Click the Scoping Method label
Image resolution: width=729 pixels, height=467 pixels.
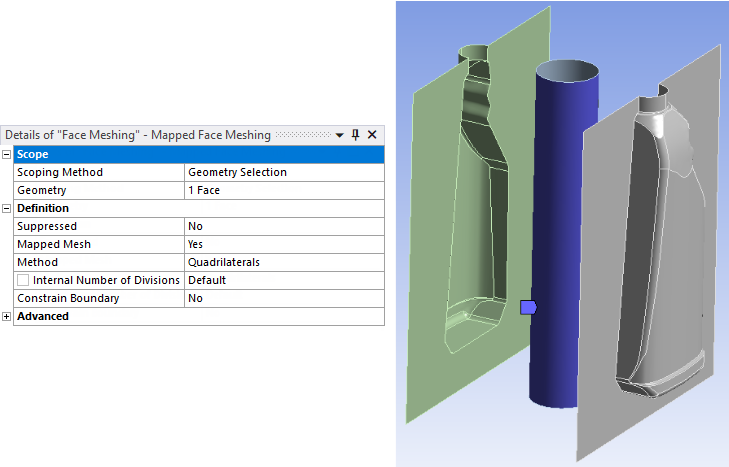coord(60,172)
